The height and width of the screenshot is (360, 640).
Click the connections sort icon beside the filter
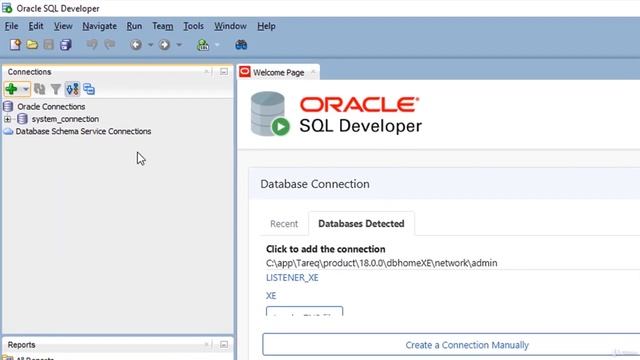tap(72, 89)
